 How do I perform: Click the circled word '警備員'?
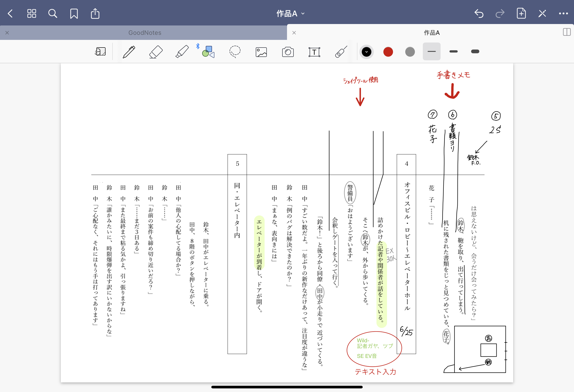pyautogui.click(x=350, y=193)
